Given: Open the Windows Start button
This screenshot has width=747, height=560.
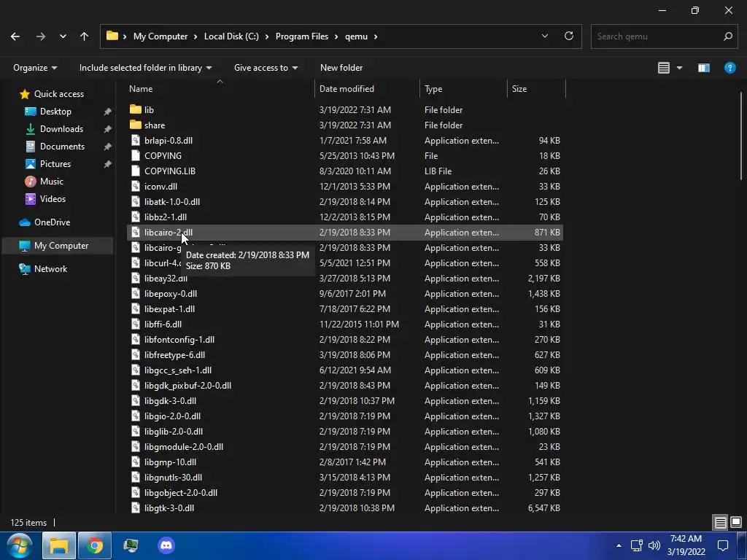Looking at the screenshot, I should pyautogui.click(x=19, y=545).
